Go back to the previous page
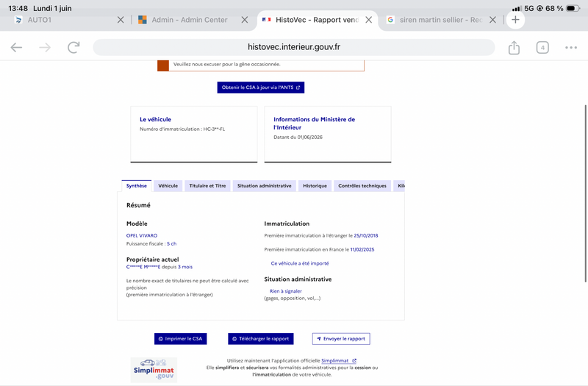This screenshot has width=588, height=386. [x=16, y=47]
